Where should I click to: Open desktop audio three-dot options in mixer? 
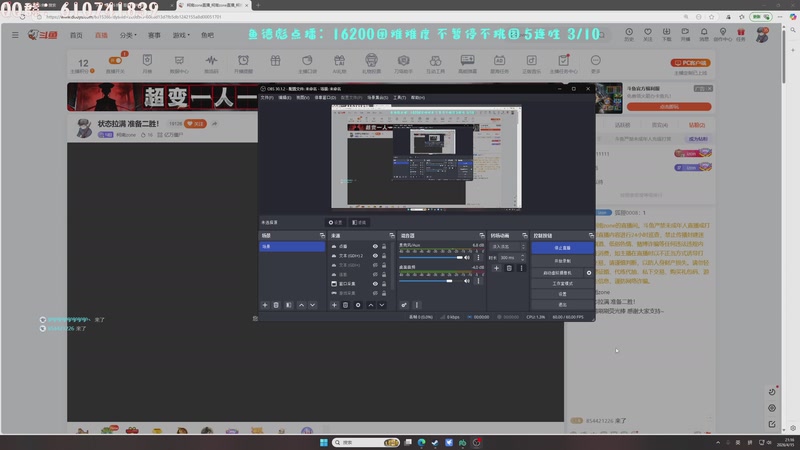coord(478,281)
